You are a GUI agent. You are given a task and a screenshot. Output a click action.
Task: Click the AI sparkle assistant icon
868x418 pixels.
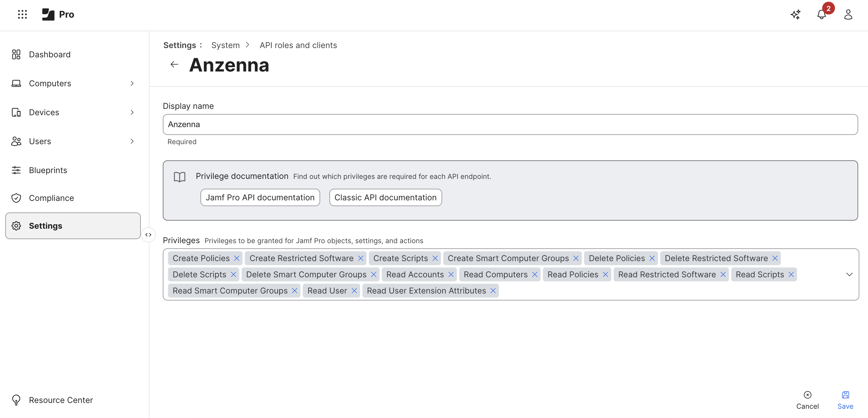(x=795, y=14)
